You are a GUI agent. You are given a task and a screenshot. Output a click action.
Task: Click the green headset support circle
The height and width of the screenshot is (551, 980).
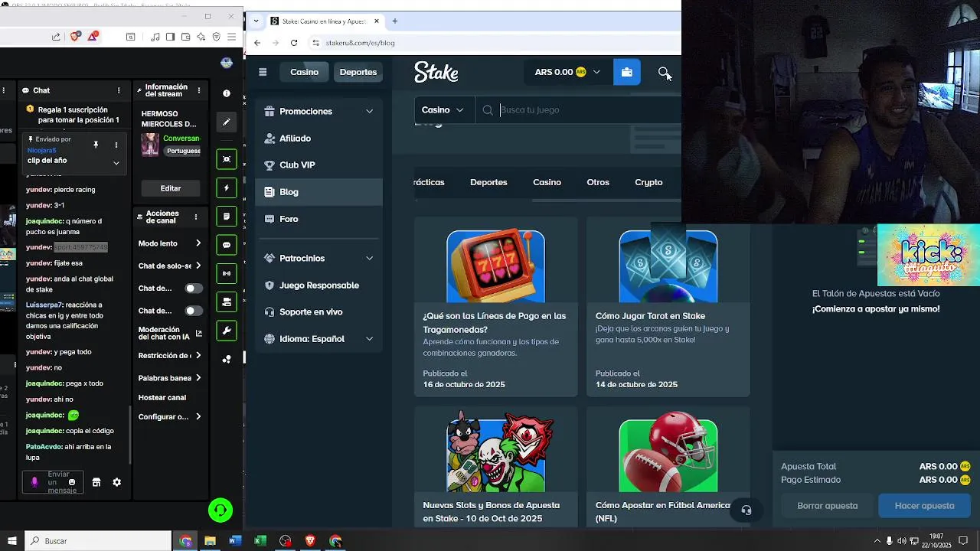pyautogui.click(x=220, y=510)
